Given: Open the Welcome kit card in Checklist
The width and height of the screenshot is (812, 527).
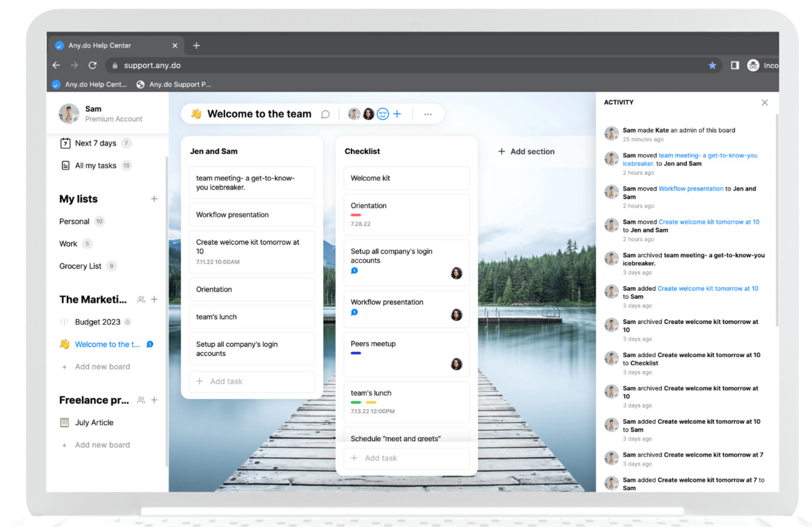Looking at the screenshot, I should pyautogui.click(x=407, y=179).
